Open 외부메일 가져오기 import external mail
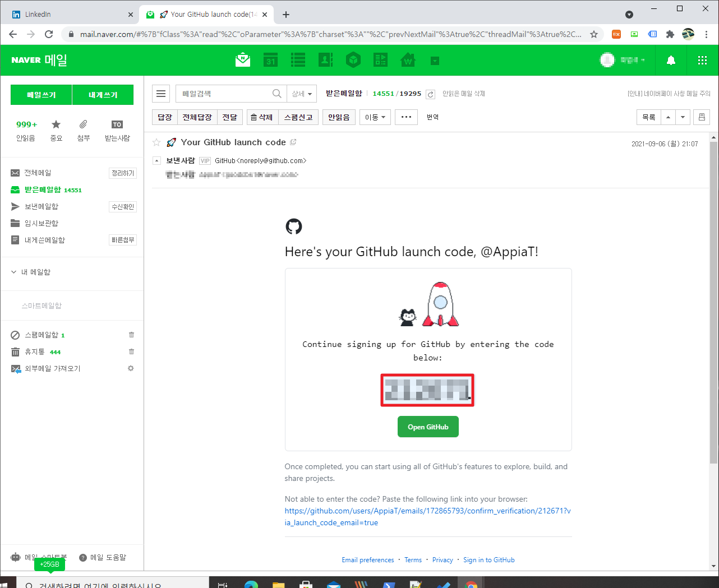 point(52,368)
